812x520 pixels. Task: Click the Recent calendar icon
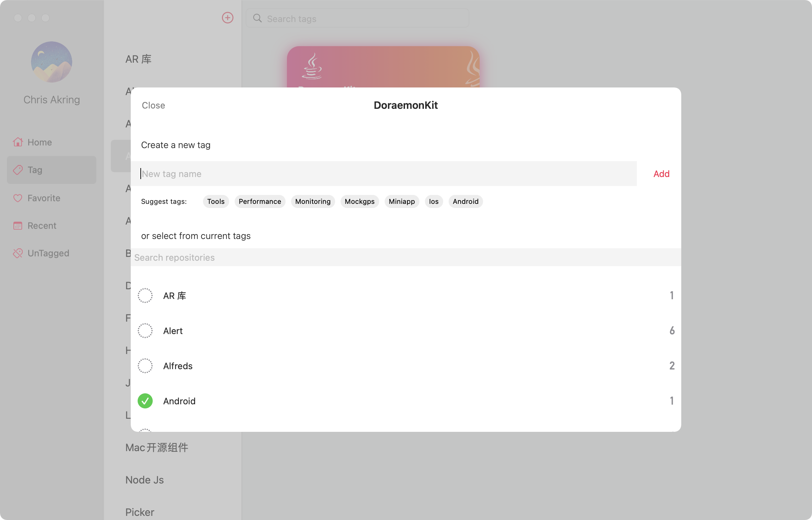click(x=18, y=226)
